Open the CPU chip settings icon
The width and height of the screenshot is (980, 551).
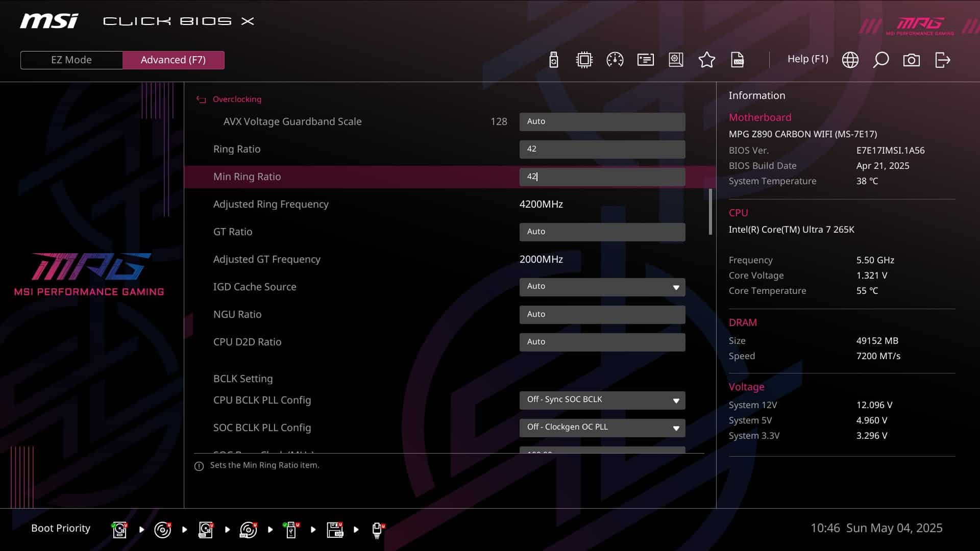pos(584,60)
